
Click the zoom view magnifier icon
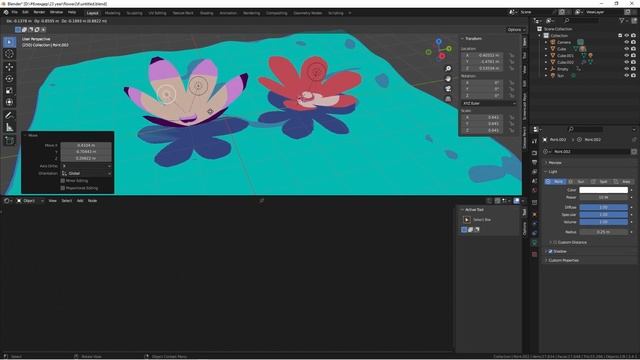(x=448, y=69)
